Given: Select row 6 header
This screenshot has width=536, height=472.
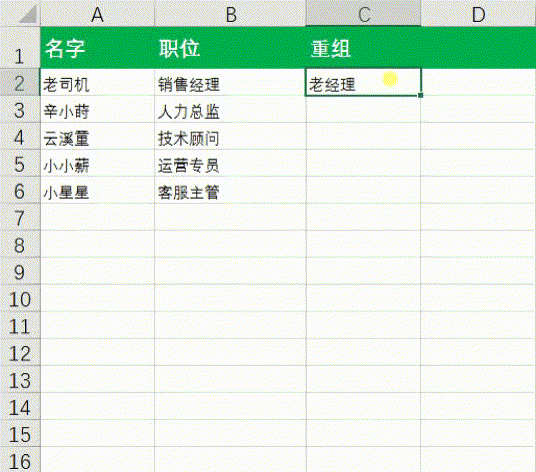Looking at the screenshot, I should point(20,190).
